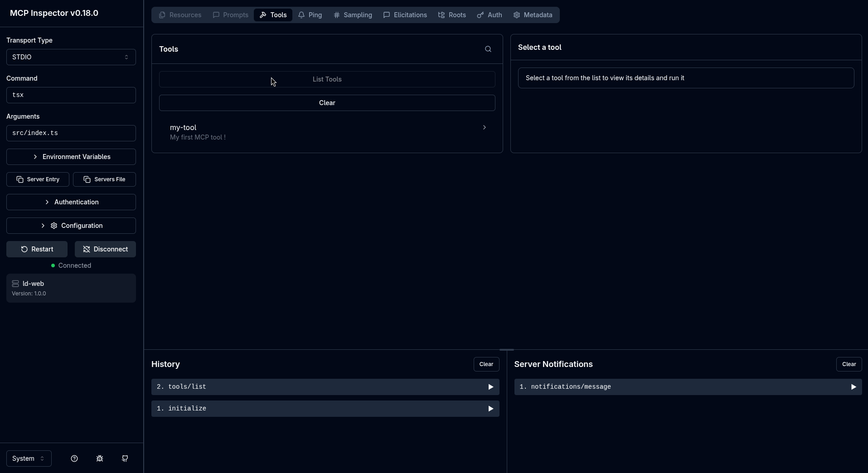Expand the Environment Variables section
Viewport: 868px width, 473px height.
71,157
